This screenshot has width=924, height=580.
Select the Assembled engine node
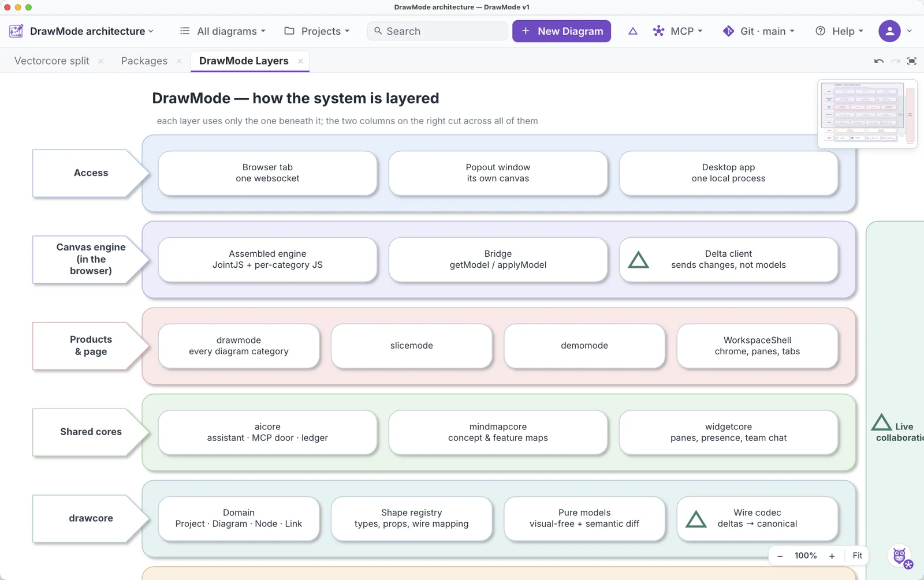[x=267, y=260]
